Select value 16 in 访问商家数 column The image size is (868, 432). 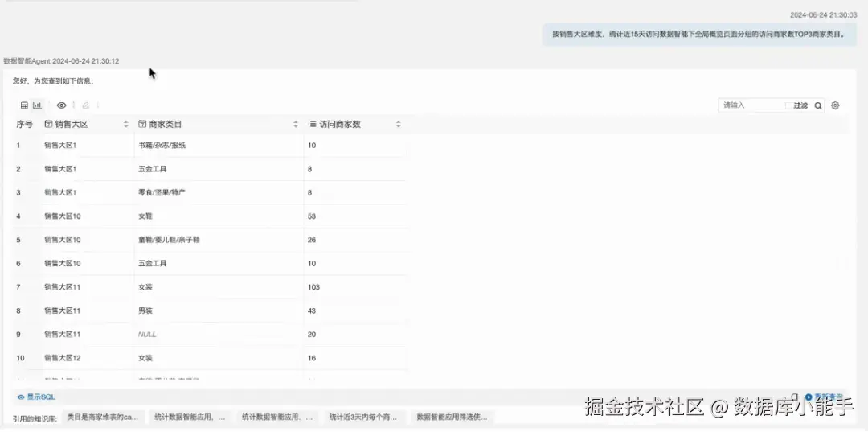pos(312,358)
